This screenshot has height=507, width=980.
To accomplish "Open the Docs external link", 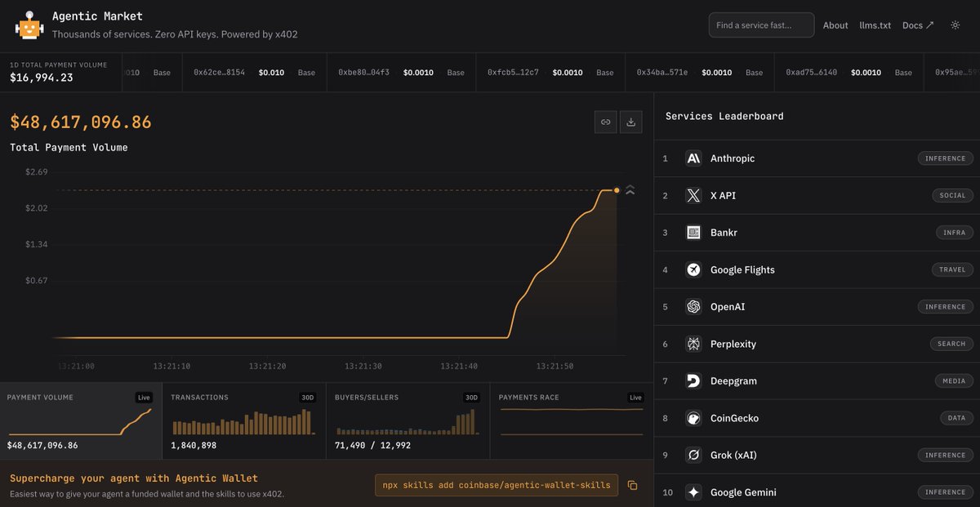I will (x=917, y=25).
